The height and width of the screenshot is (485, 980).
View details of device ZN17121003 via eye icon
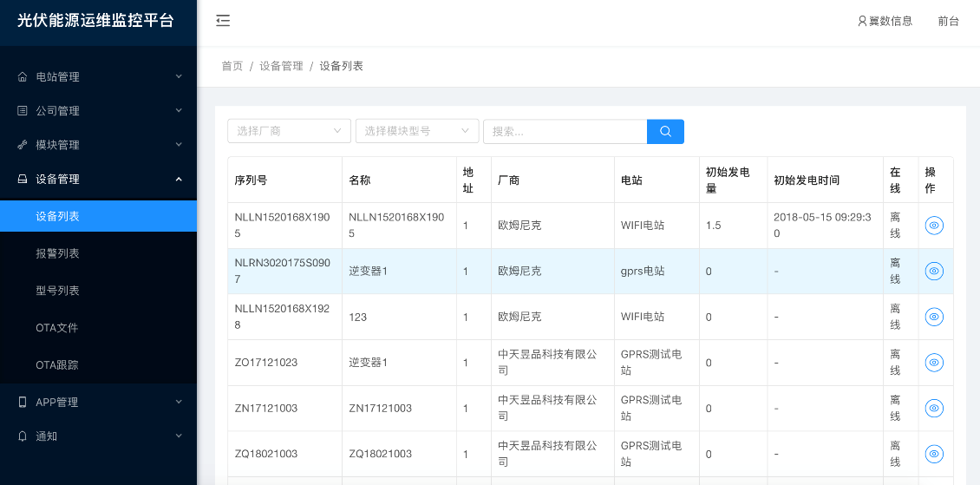934,408
